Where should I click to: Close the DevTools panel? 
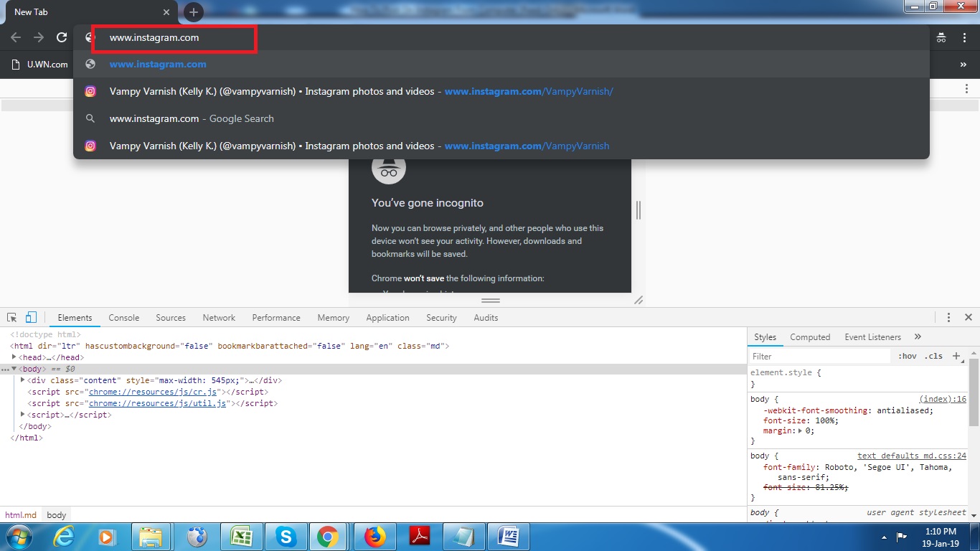(968, 317)
